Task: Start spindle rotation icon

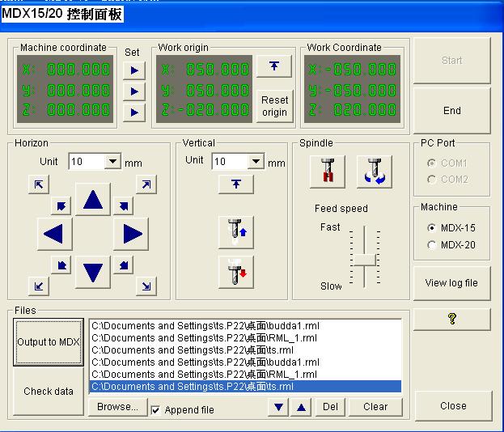Action: pos(375,172)
